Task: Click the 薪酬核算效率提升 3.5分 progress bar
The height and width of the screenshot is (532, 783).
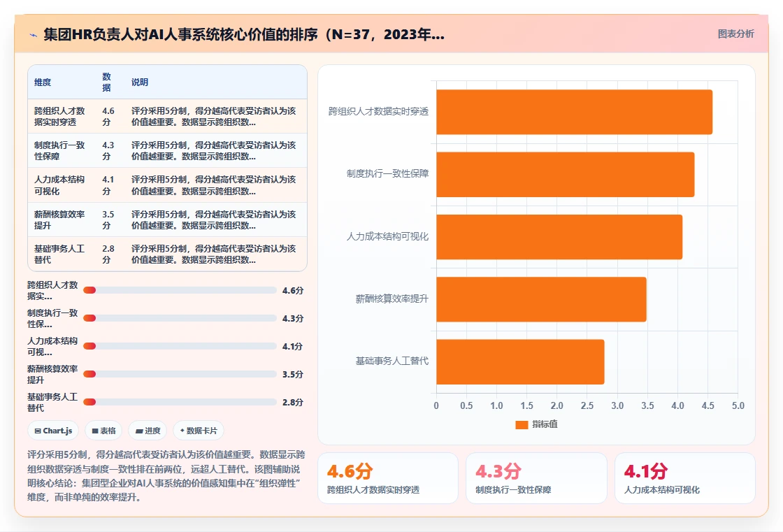Action: coord(180,374)
